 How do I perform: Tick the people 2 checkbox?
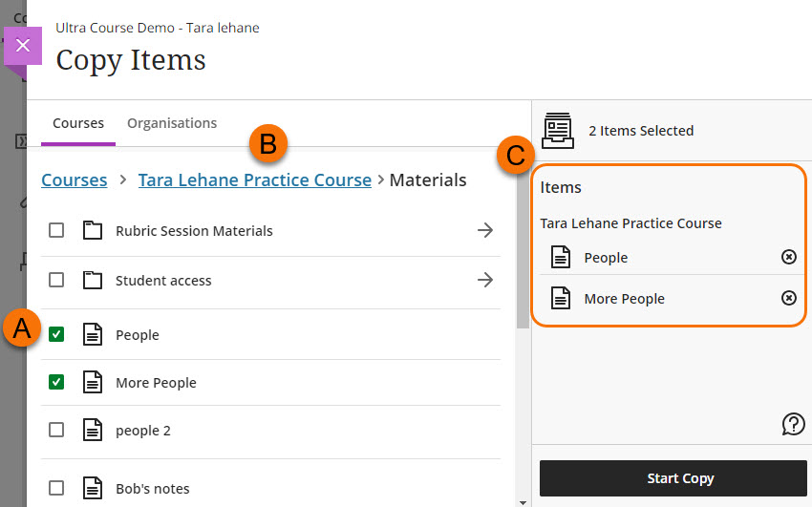point(56,431)
